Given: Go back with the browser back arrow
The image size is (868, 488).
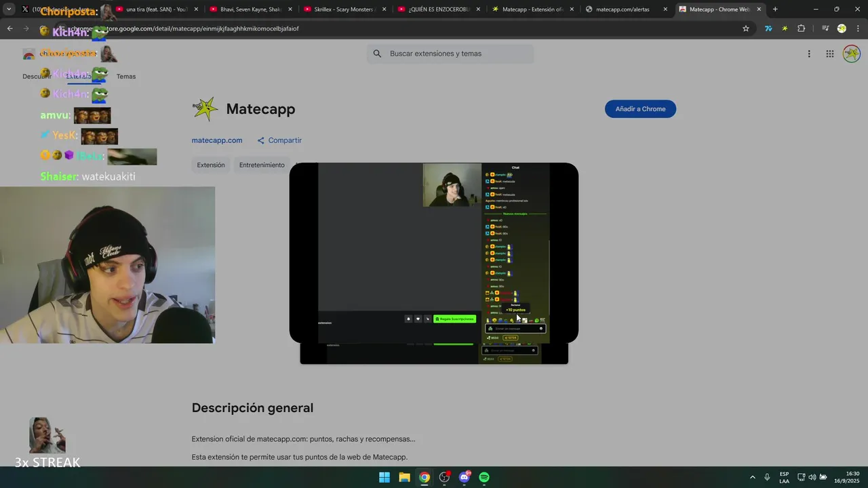Looking at the screenshot, I should (x=9, y=28).
